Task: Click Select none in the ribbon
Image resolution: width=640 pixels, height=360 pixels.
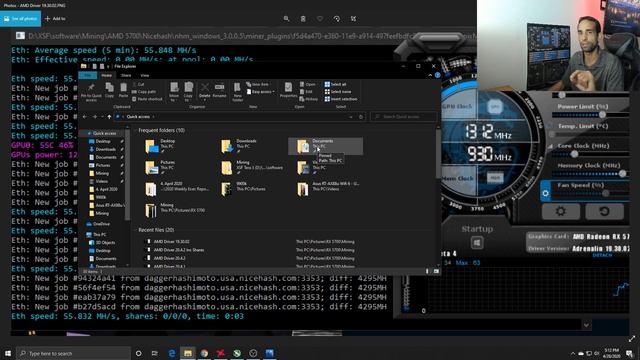Action: coord(338,92)
